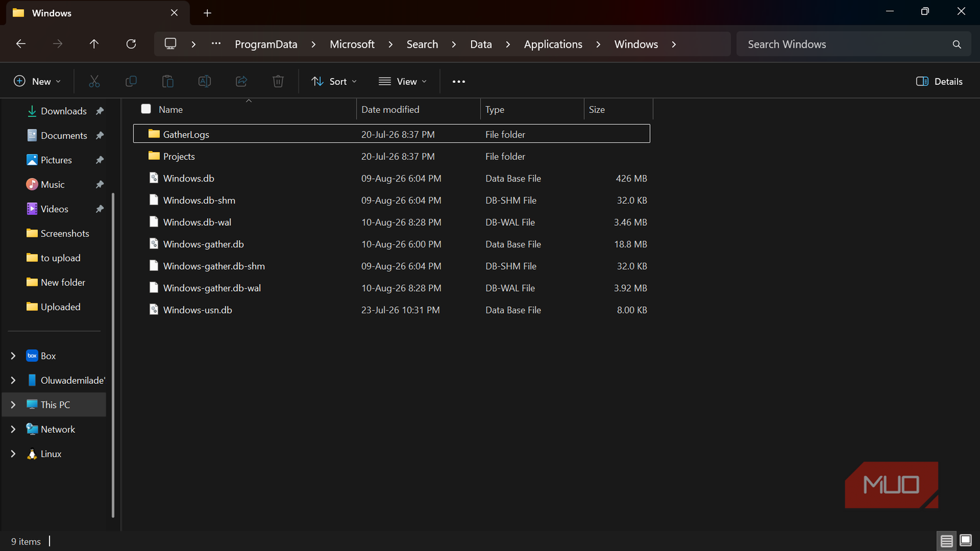This screenshot has width=980, height=551.
Task: Click Microsoft in the address breadcrumb
Action: [x=352, y=44]
